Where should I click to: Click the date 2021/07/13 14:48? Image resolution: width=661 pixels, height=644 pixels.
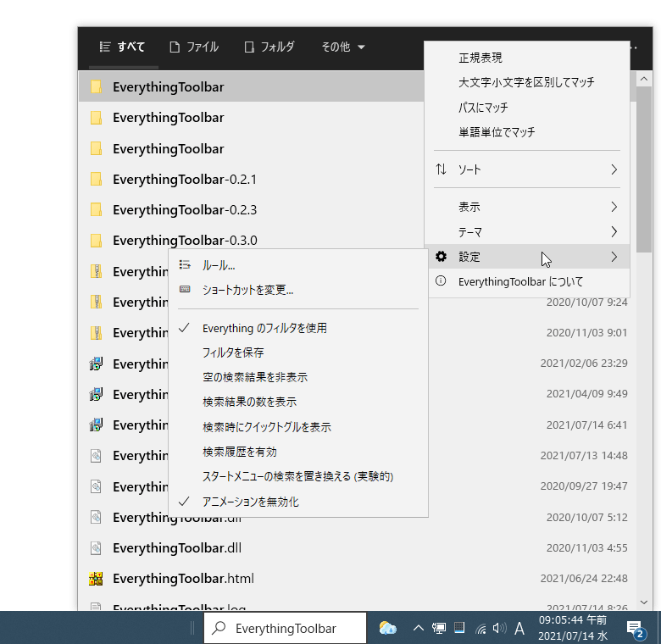tap(584, 455)
